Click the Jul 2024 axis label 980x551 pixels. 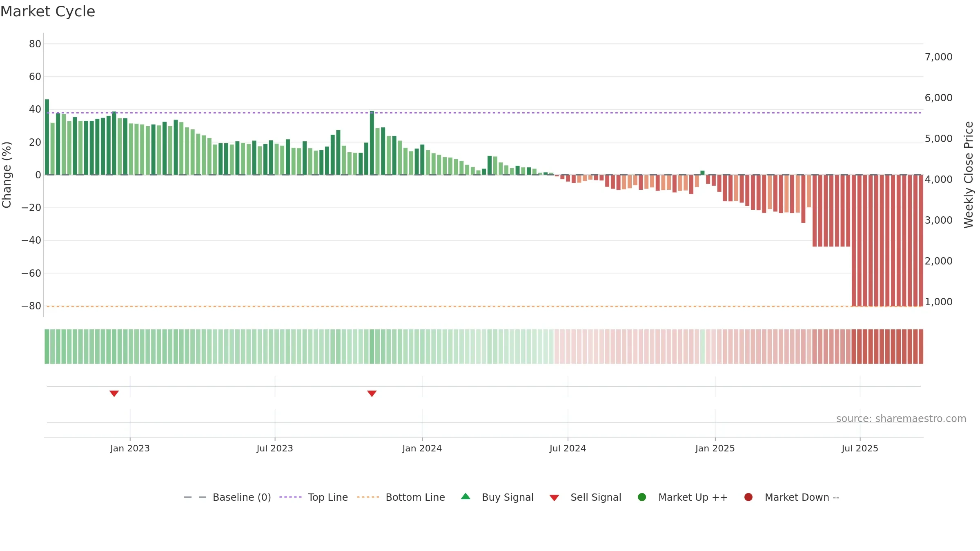(568, 448)
